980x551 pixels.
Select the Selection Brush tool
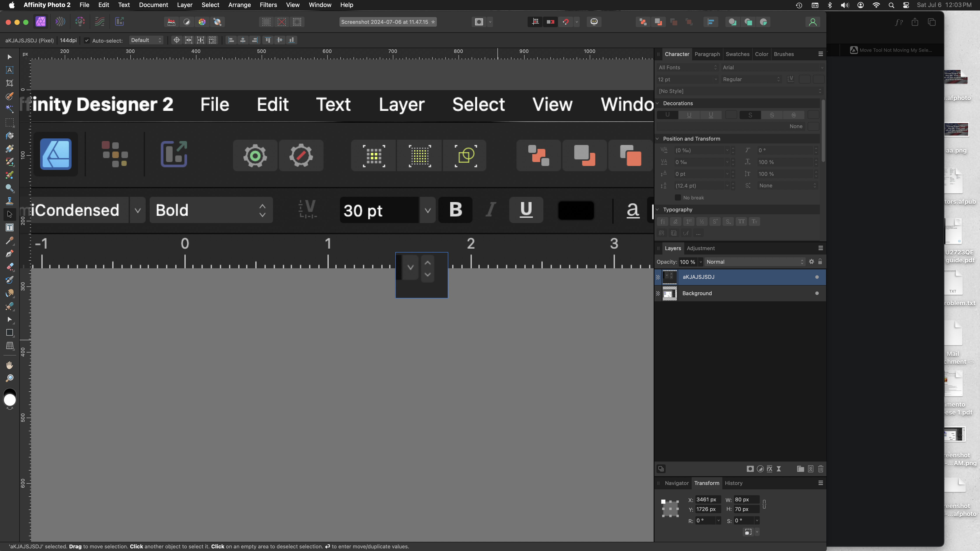[9, 96]
